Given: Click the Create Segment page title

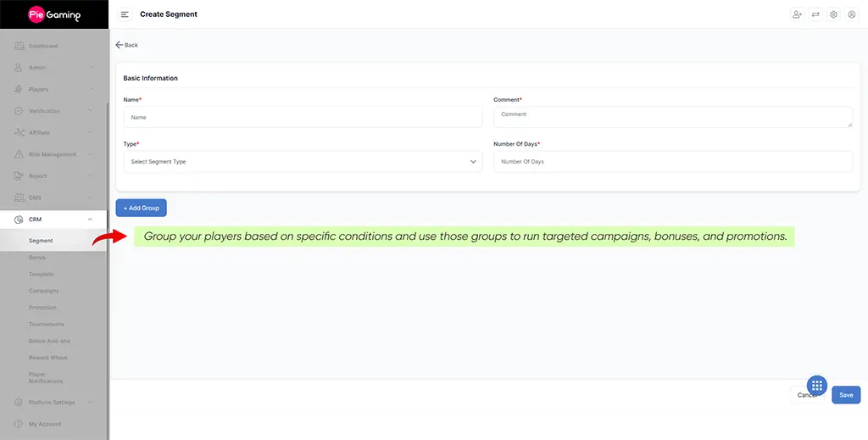Looking at the screenshot, I should [169, 14].
